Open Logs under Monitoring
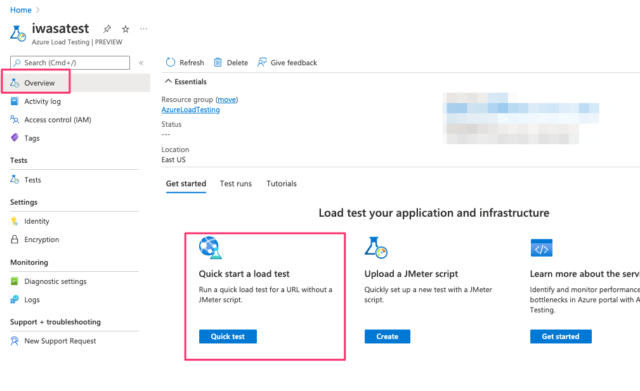The image size is (640, 391). point(32,300)
